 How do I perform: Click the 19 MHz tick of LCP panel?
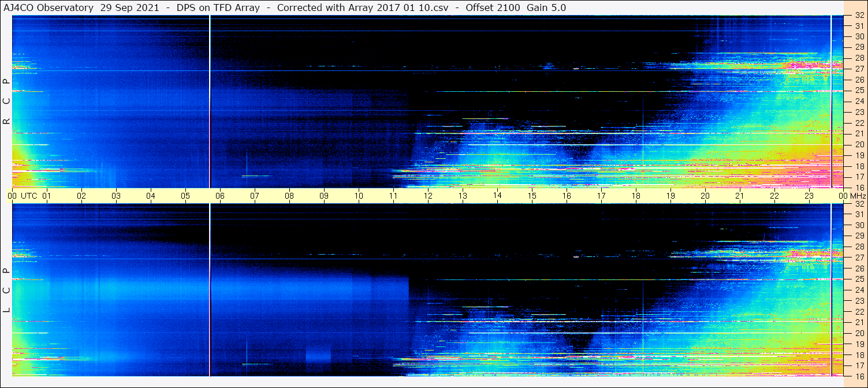tap(859, 344)
